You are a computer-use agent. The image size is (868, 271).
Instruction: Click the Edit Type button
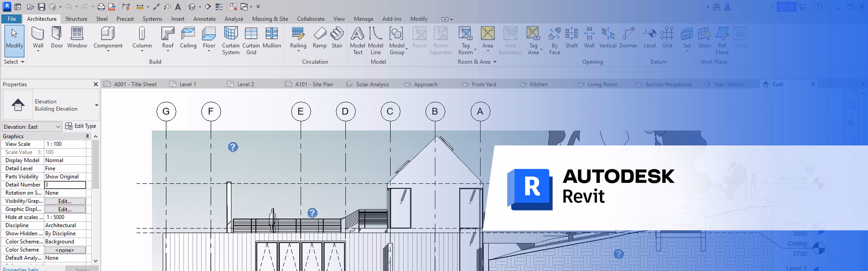tap(81, 126)
